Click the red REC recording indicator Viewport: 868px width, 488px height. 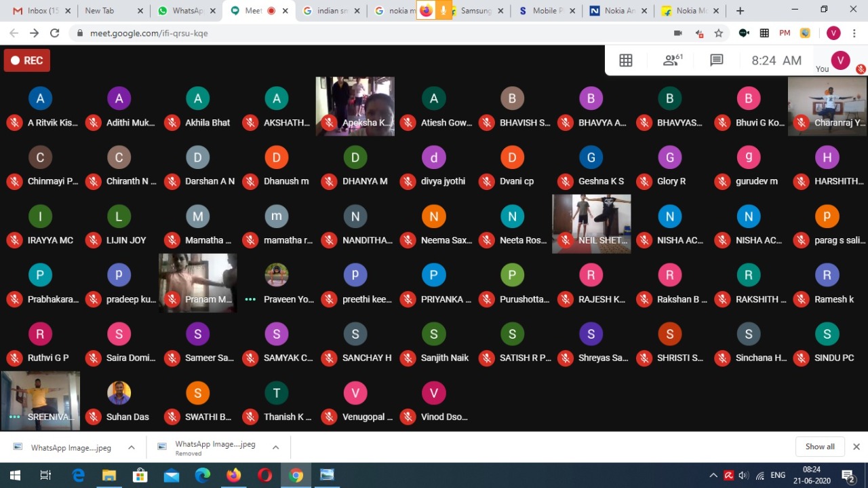(27, 60)
